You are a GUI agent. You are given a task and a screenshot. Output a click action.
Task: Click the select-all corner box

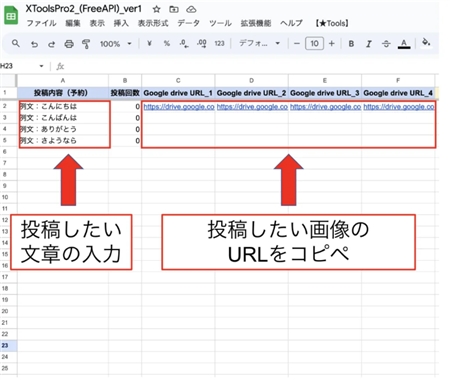(8, 80)
